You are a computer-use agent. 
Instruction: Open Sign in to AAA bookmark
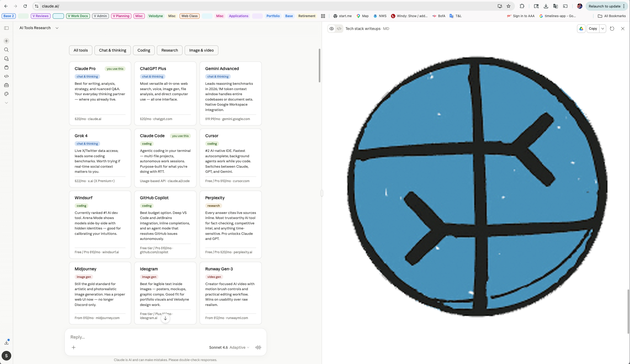click(x=521, y=16)
